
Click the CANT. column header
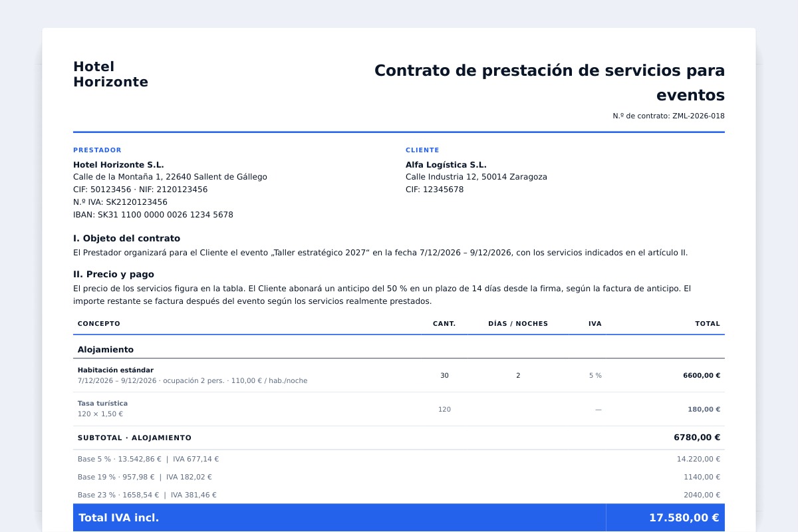pyautogui.click(x=444, y=324)
